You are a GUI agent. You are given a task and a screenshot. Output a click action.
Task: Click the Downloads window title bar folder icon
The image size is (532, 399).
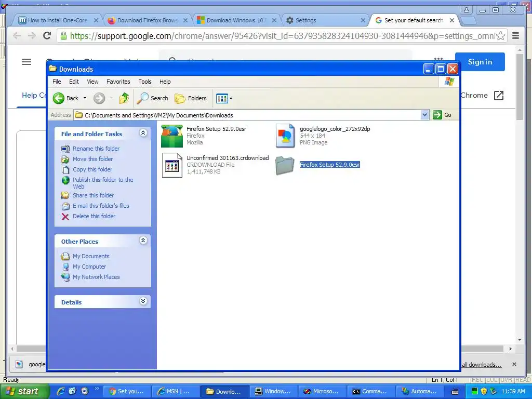pyautogui.click(x=52, y=69)
